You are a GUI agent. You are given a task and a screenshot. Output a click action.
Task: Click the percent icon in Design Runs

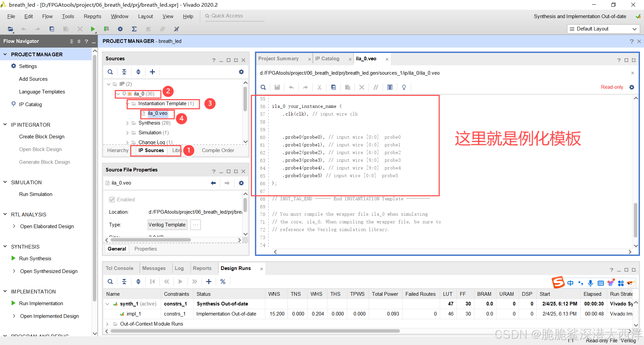coord(223,282)
